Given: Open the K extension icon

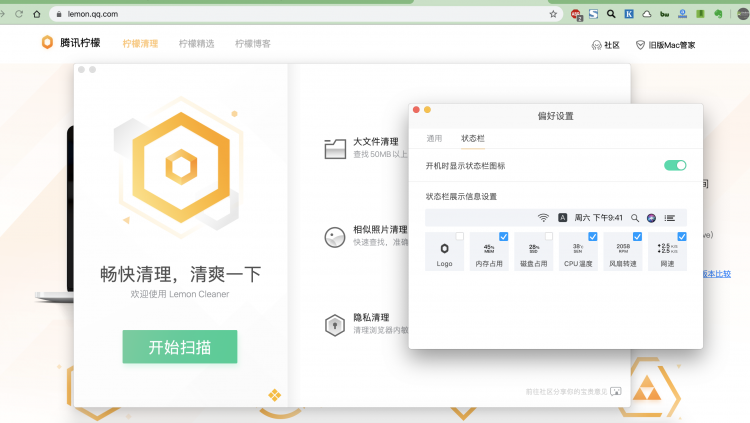Looking at the screenshot, I should tap(629, 14).
